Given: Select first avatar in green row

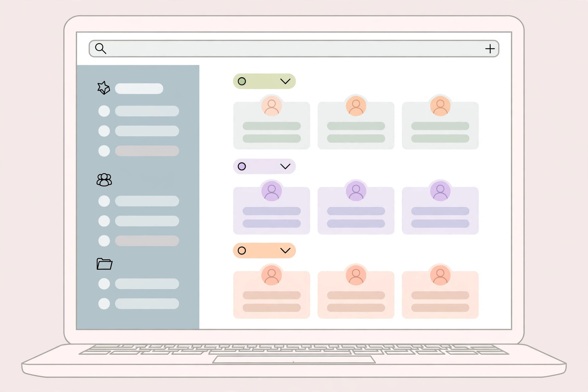Looking at the screenshot, I should click(x=272, y=106).
